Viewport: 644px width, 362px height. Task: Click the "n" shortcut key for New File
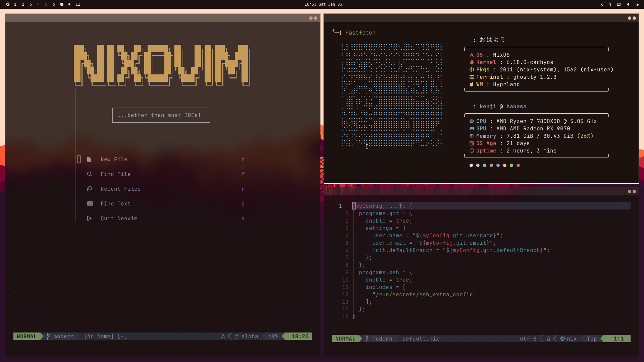point(243,160)
